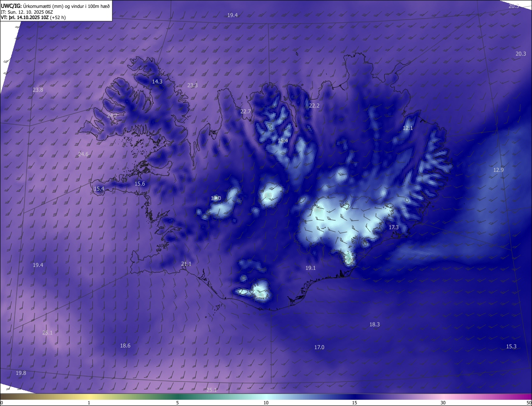
Task: Click the 14.3 value on the map
Action: pyautogui.click(x=157, y=82)
